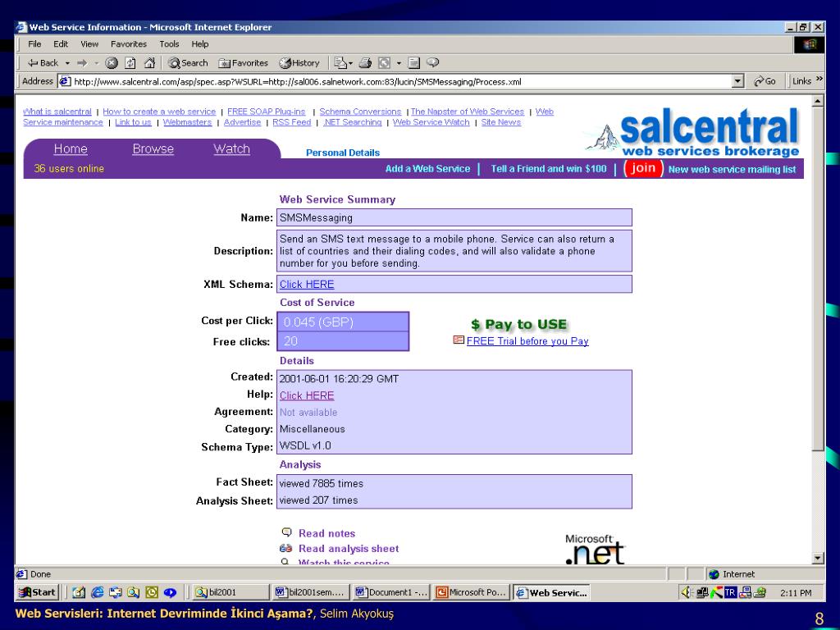Click the notepad-style toolbar icon beside Discuss
The image size is (840, 630).
coord(413,63)
